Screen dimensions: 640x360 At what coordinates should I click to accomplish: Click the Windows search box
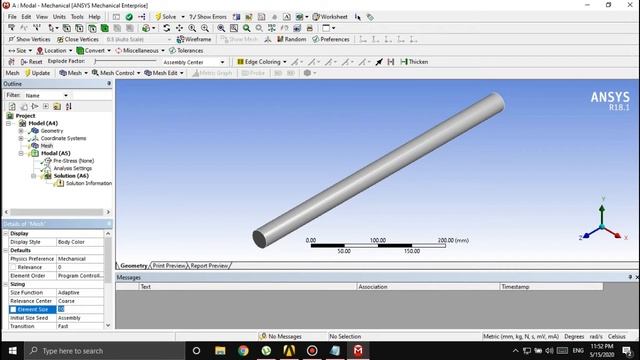pyautogui.click(x=105, y=351)
